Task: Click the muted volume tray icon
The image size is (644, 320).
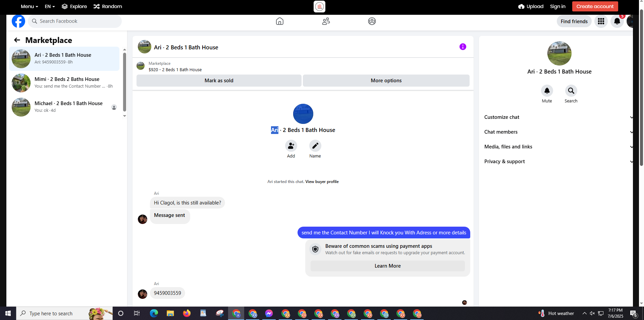Action: click(592, 313)
